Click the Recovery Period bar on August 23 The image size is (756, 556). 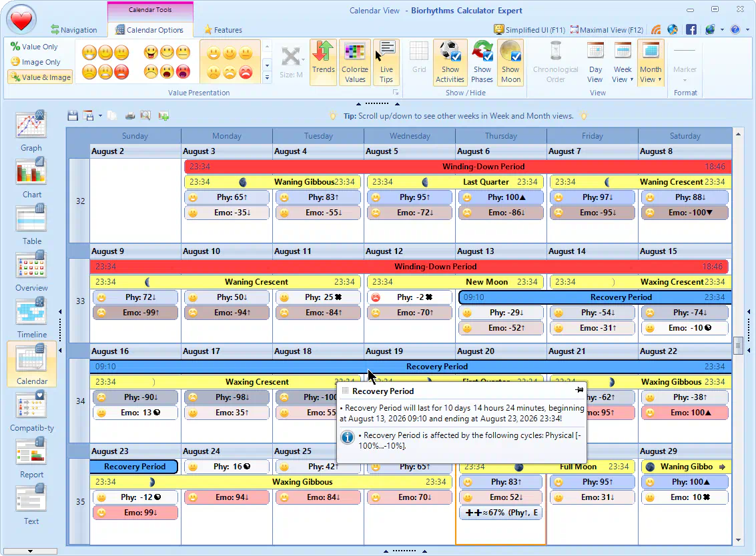[134, 467]
